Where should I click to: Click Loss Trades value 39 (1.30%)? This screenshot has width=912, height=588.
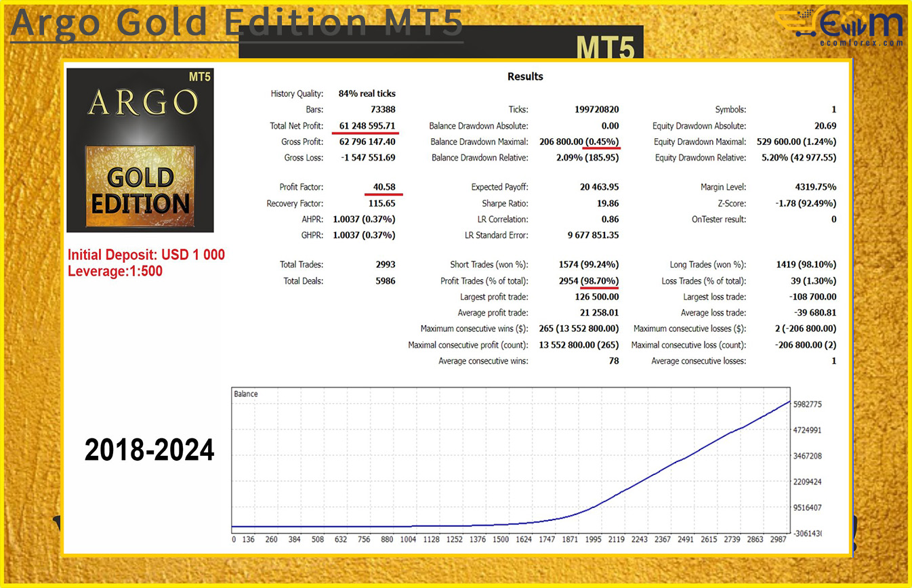815,281
